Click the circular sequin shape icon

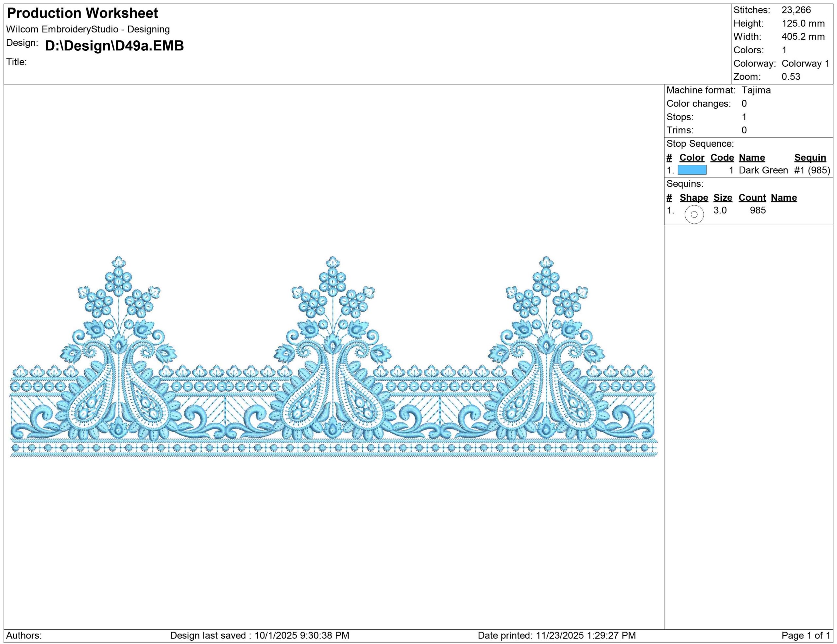(x=694, y=214)
